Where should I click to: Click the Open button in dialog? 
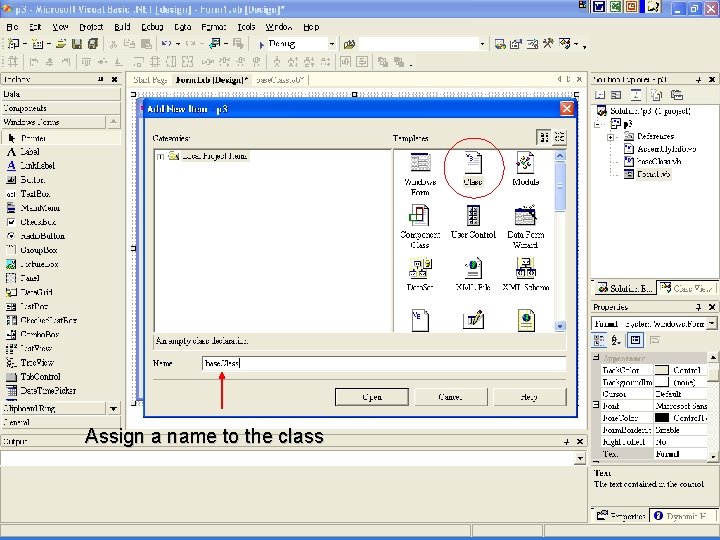click(x=371, y=397)
